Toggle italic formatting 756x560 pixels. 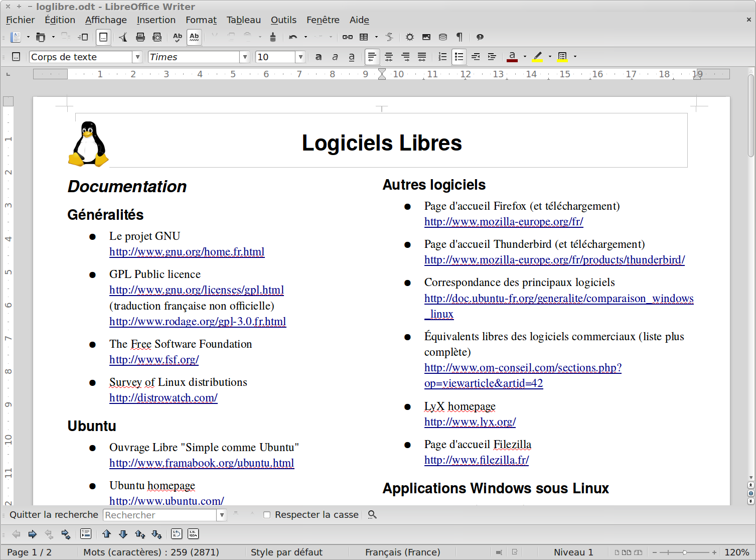pyautogui.click(x=335, y=57)
